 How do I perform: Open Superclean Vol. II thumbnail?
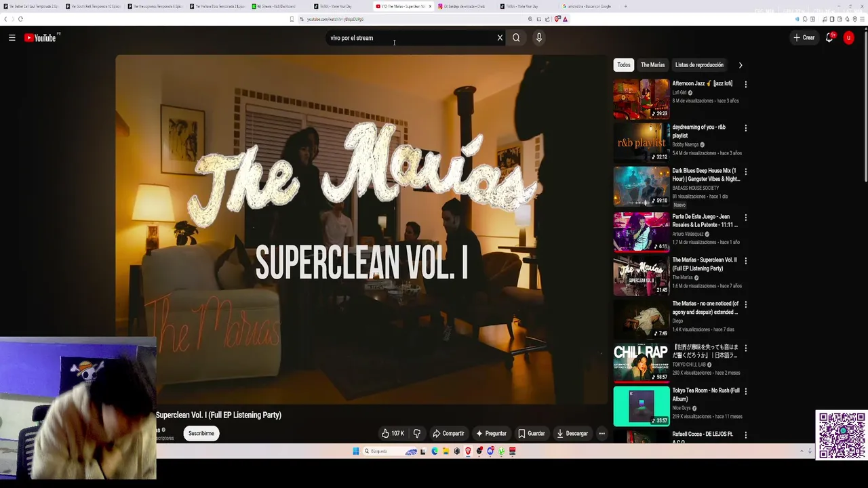pyautogui.click(x=641, y=275)
